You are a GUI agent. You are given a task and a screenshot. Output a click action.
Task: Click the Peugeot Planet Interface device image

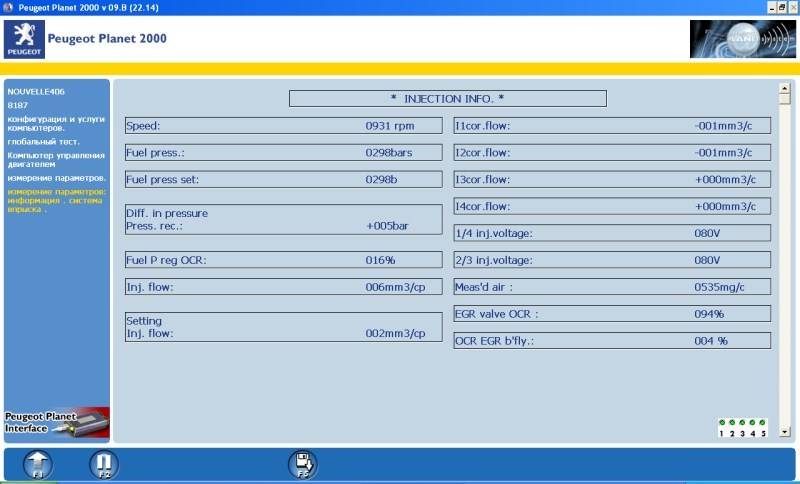(x=57, y=424)
